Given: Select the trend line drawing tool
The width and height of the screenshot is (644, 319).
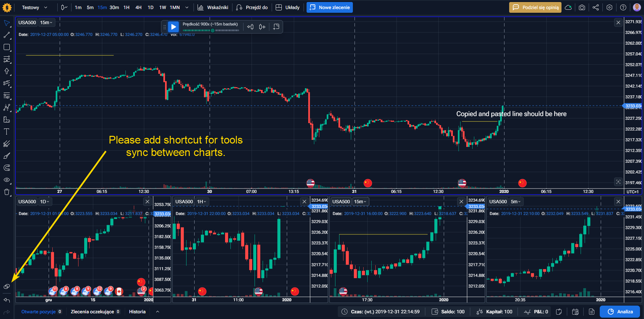Looking at the screenshot, I should click(7, 35).
